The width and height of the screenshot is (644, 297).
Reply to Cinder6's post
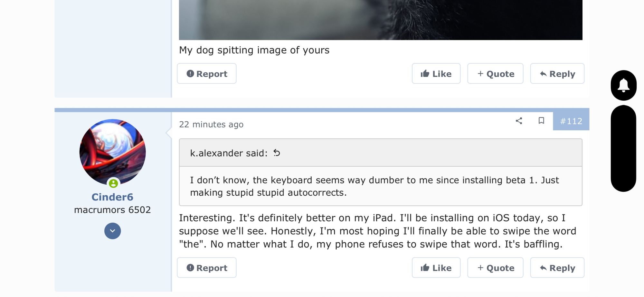[x=557, y=268]
